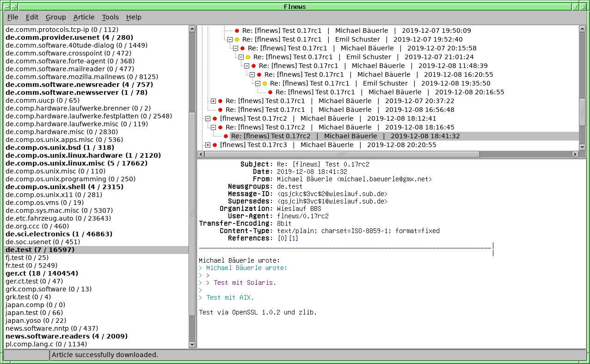Screen dimensions: 590x364
Task: Expand the Test 0.17rc3 thread
Action: pos(208,145)
